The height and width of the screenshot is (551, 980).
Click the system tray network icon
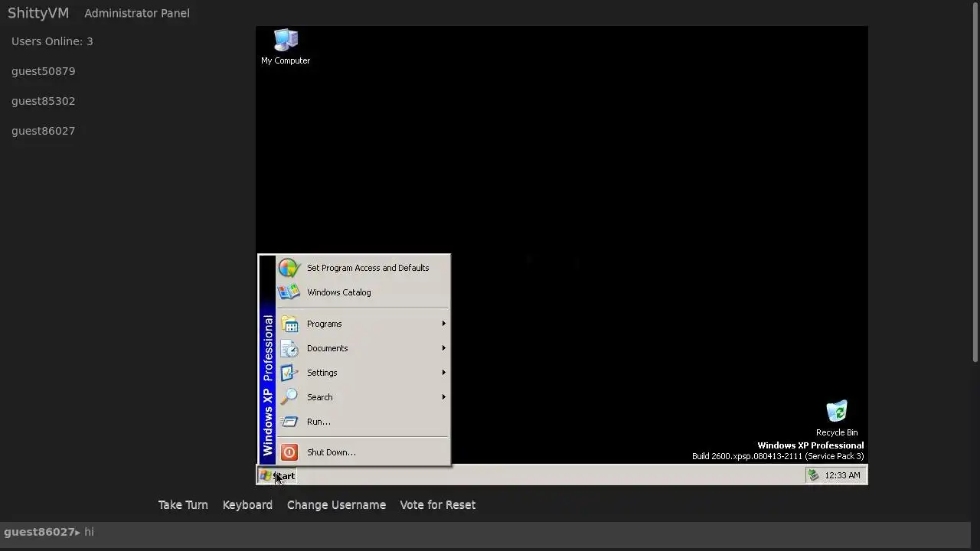point(813,475)
